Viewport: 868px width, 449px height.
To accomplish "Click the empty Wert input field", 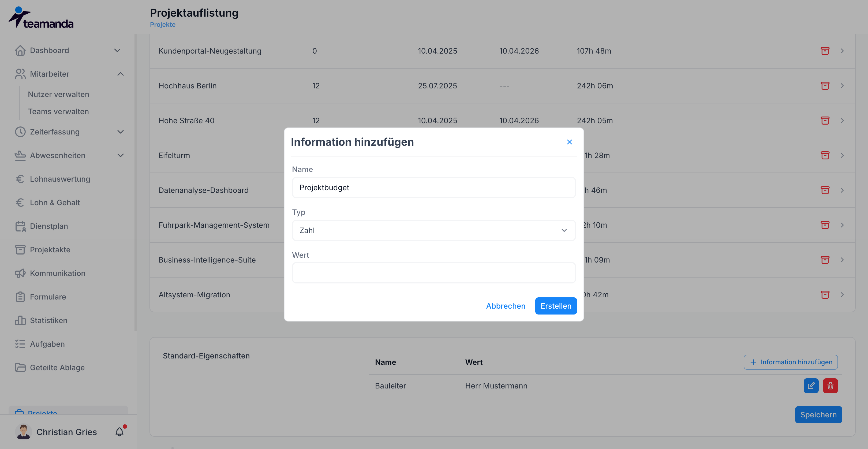I will click(434, 273).
